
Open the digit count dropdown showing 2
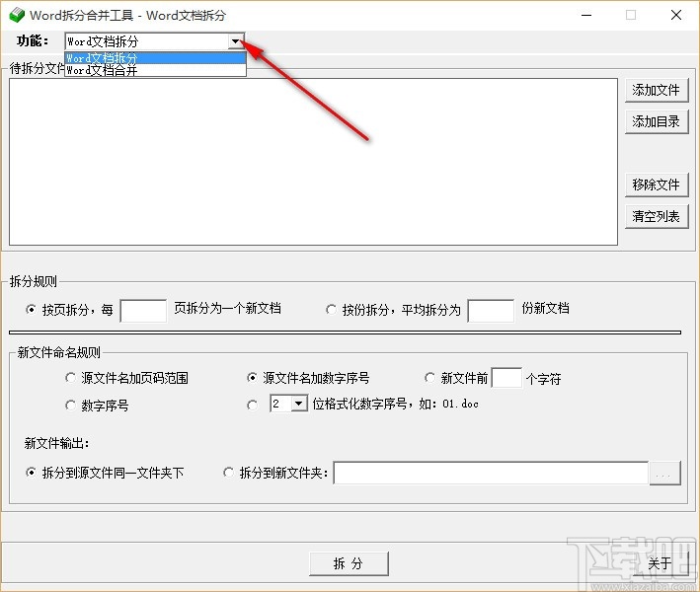(x=299, y=404)
